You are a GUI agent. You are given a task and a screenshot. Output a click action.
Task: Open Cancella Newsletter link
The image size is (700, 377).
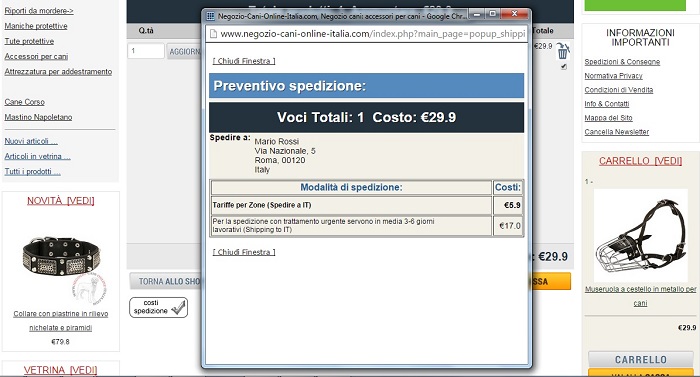pos(617,132)
